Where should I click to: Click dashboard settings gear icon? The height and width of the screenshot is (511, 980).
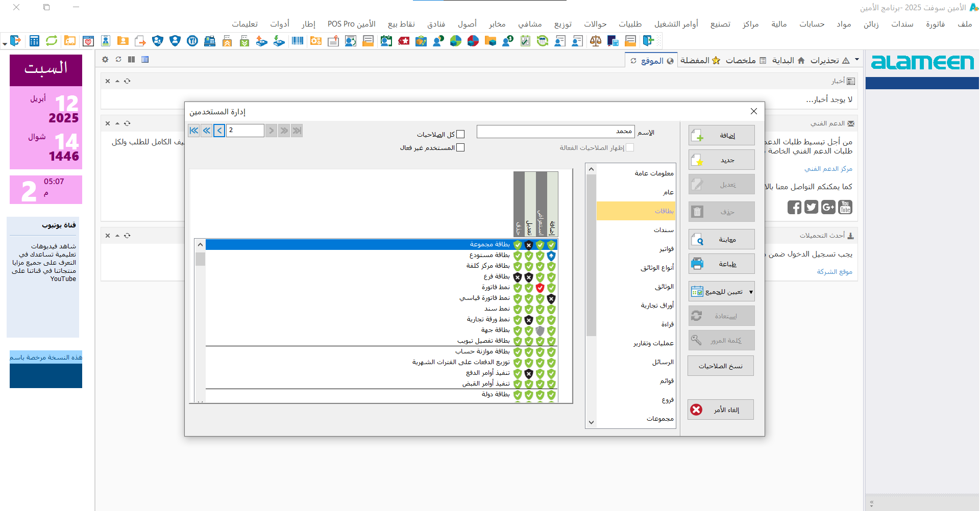click(x=105, y=60)
